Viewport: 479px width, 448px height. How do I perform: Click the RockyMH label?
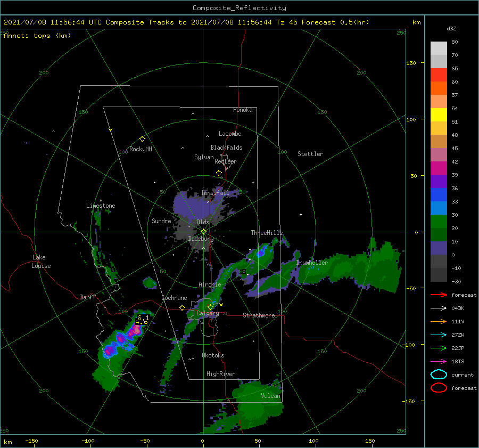pyautogui.click(x=141, y=149)
